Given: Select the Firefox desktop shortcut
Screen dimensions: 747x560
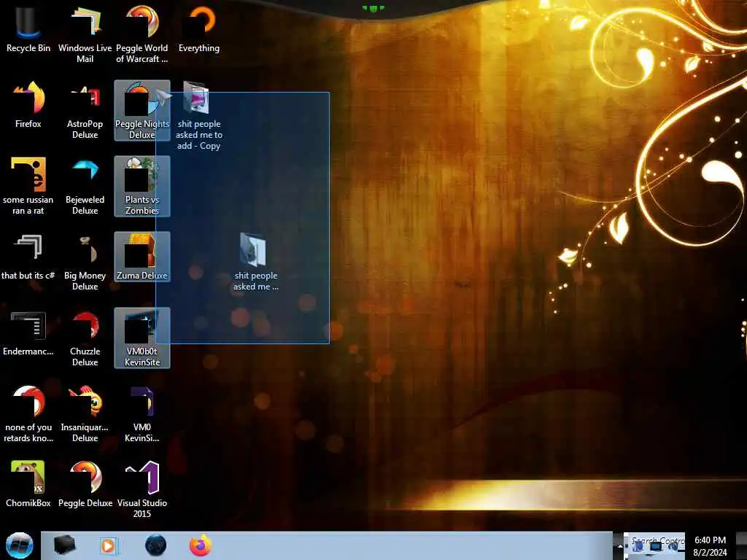Looking at the screenshot, I should pyautogui.click(x=28, y=106).
